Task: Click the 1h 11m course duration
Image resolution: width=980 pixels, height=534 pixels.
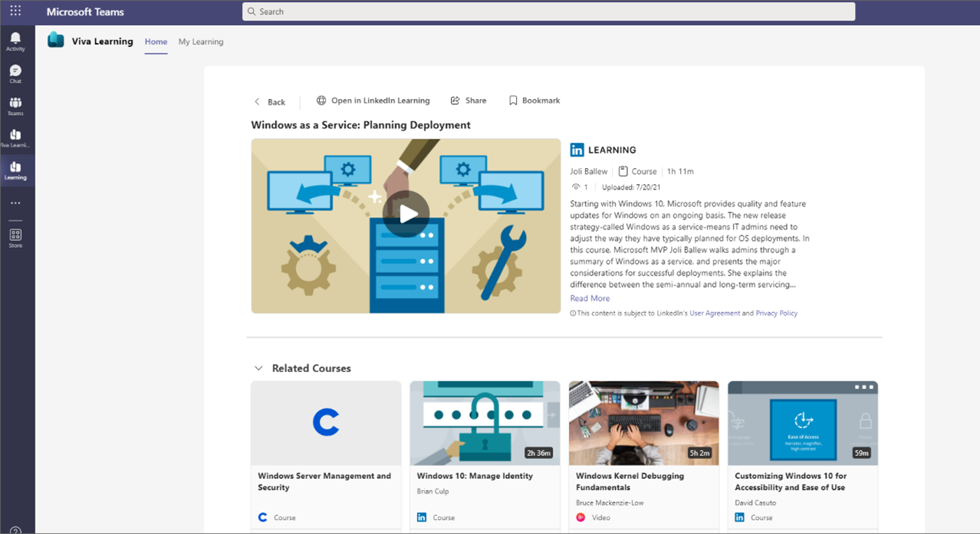Action: (x=680, y=171)
